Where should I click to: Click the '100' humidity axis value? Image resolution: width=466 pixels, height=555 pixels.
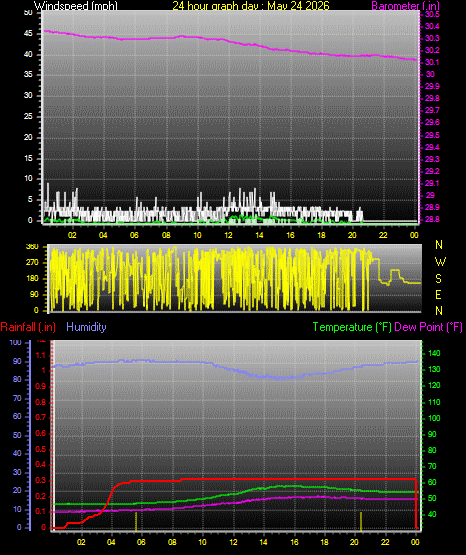click(x=16, y=343)
